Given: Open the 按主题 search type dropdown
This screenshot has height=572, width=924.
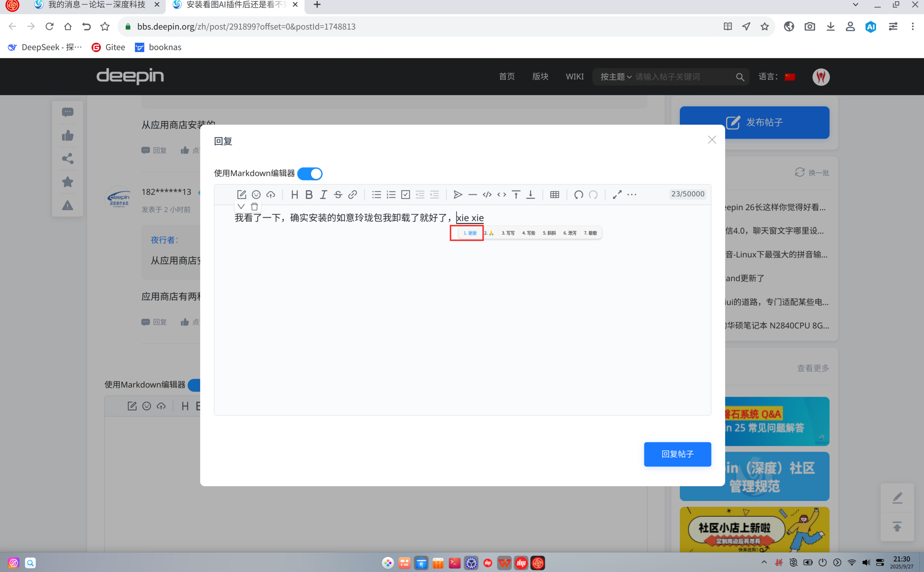Looking at the screenshot, I should 616,77.
